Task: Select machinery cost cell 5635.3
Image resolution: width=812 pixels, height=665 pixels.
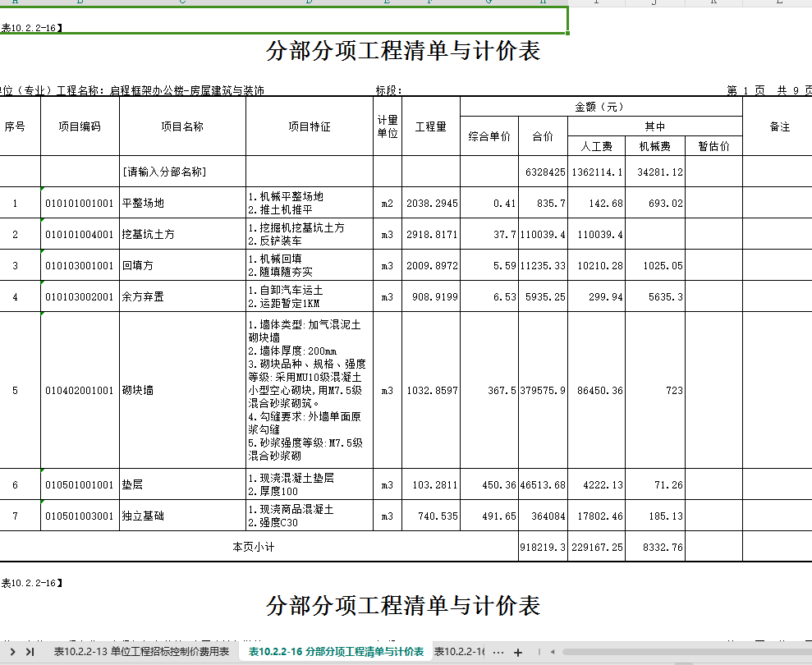Action: tap(655, 296)
